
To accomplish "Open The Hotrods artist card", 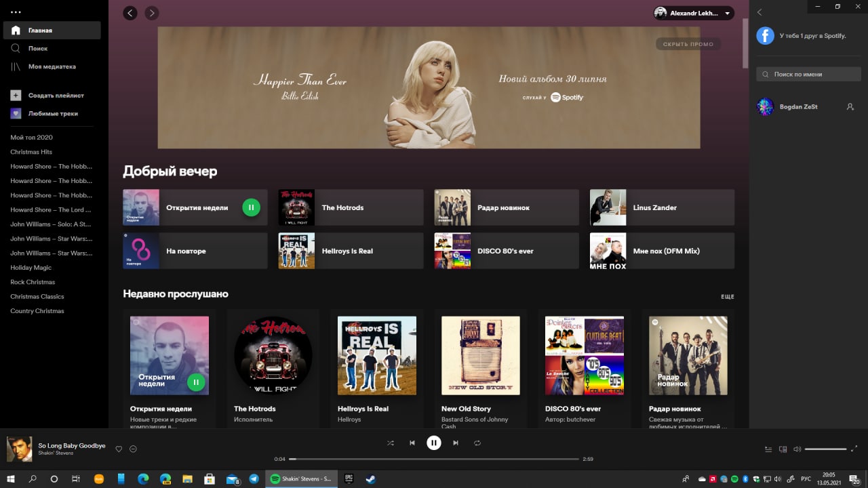I will coord(273,368).
